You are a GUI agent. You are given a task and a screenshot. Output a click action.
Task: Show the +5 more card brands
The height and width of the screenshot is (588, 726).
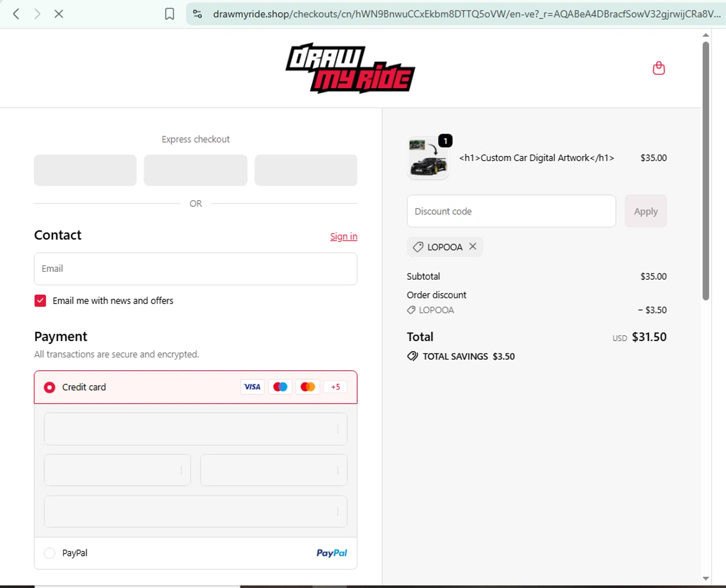(x=335, y=387)
